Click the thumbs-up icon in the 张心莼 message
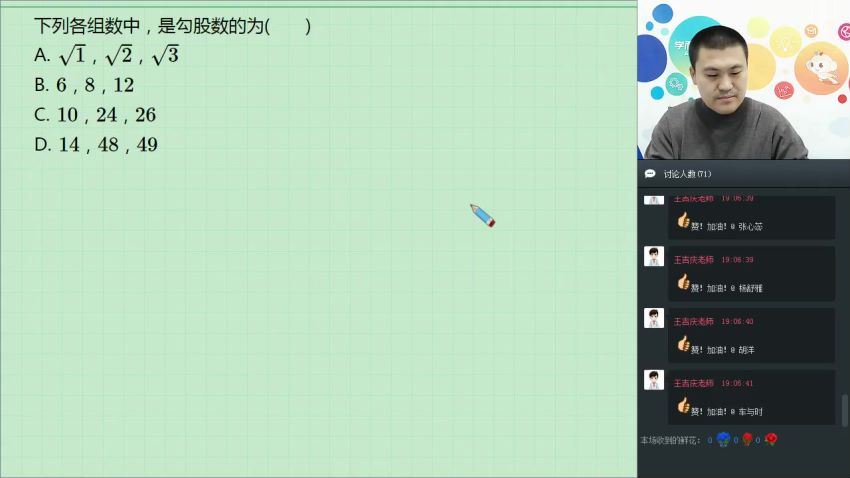850x478 pixels. [683, 220]
